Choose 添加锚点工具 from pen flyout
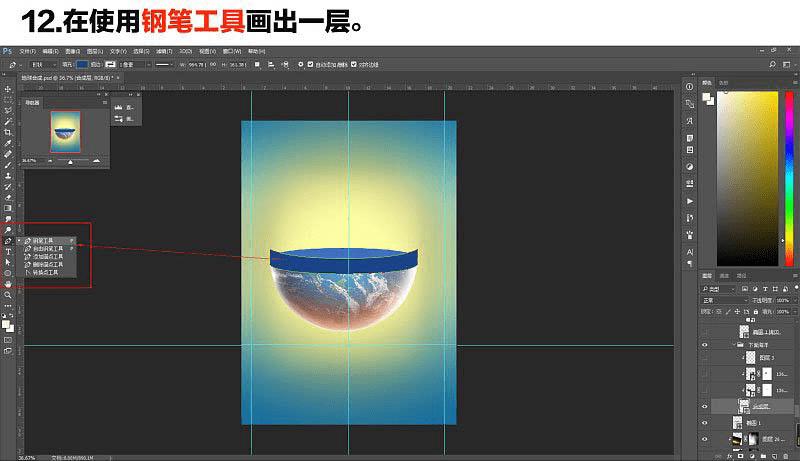The height and width of the screenshot is (461, 800). tap(48, 257)
